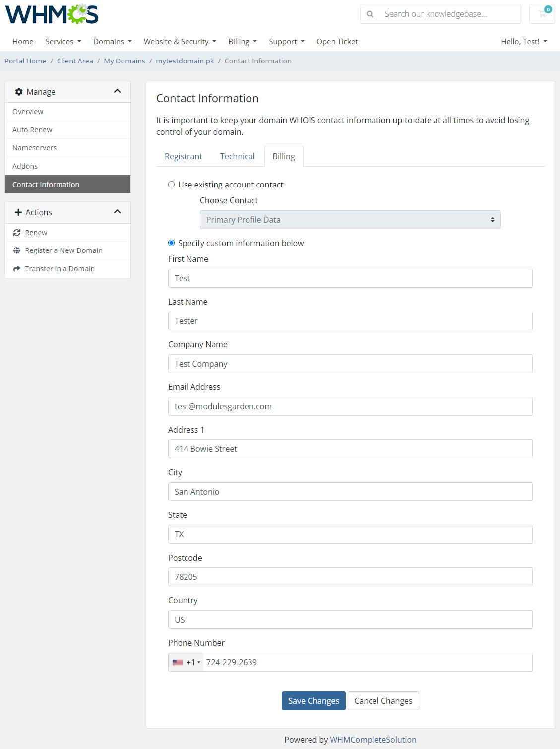Select Specify custom information below radio
This screenshot has height=749, width=560.
coord(171,243)
